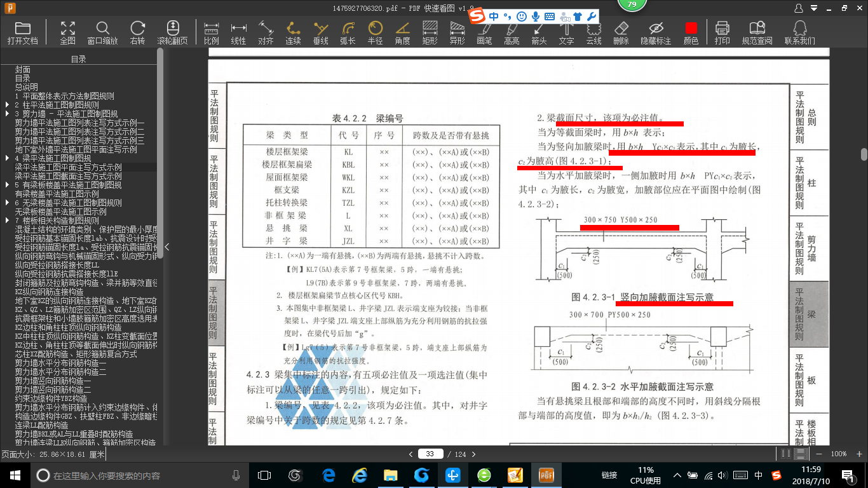The image size is (868, 488).
Task: Select the 连续 continuous measure tool
Action: tap(293, 33)
